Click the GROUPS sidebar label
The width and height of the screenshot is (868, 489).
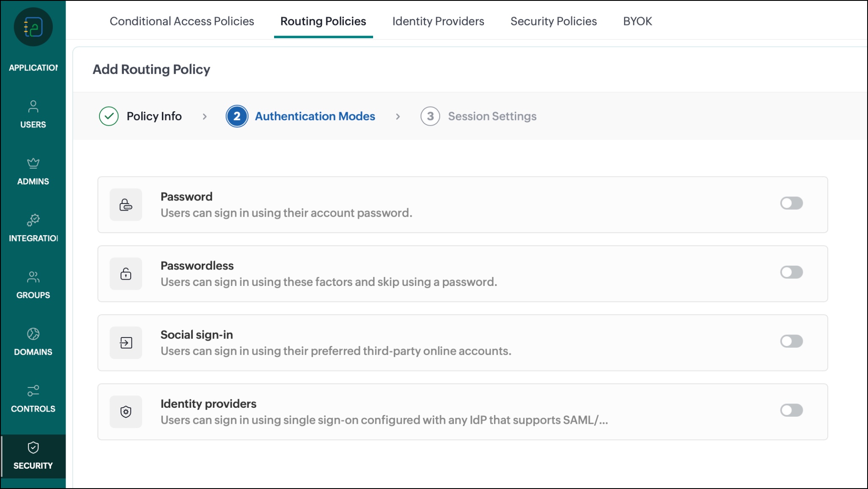click(x=33, y=295)
